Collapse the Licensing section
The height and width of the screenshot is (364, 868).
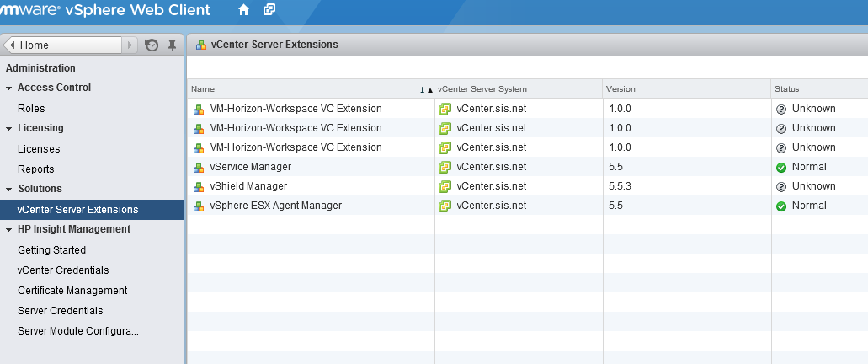9,129
